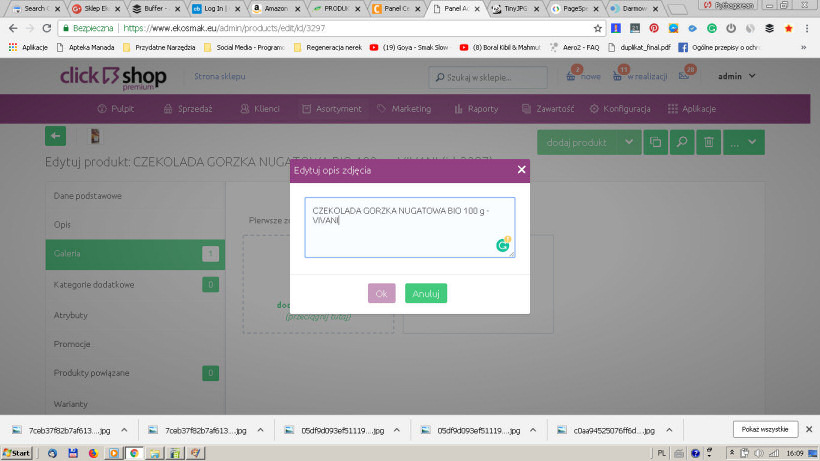Image resolution: width=820 pixels, height=461 pixels.
Task: Click the Grammarly extension icon in toolbar
Action: (712, 28)
